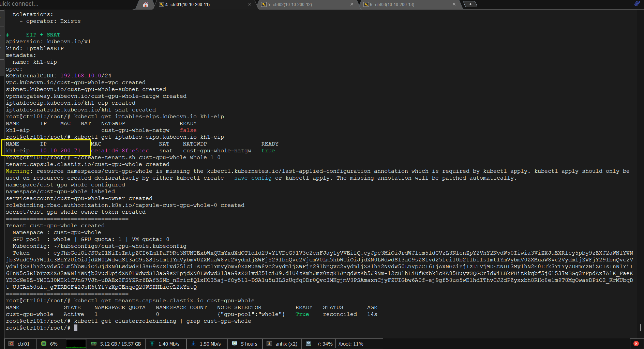This screenshot has width=644, height=349.
Task: Click the yellow 'Warning' word
Action: [18, 171]
